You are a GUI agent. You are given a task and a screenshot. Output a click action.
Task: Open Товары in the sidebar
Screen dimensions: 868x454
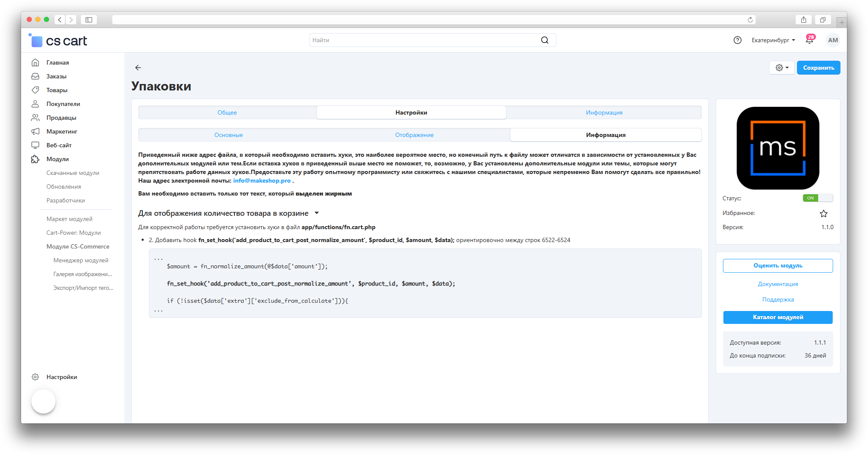click(57, 90)
